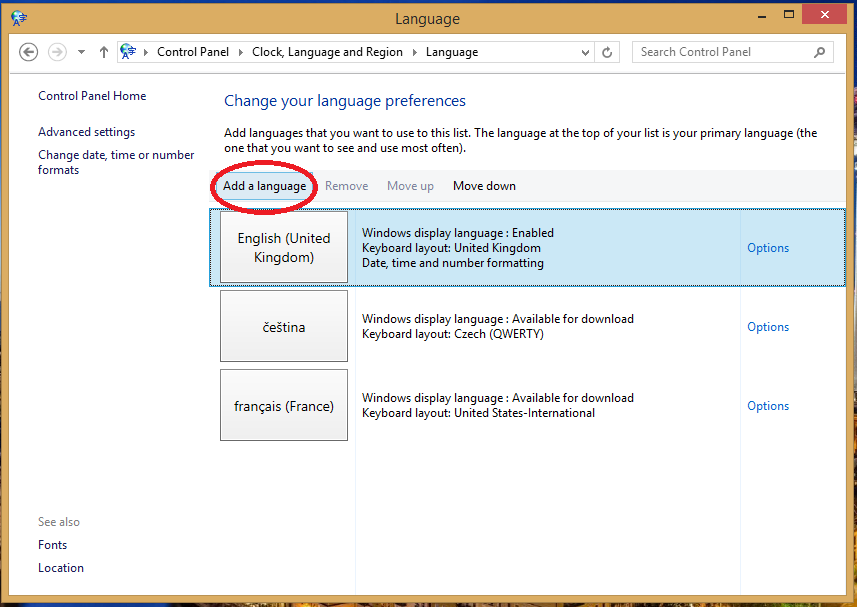The width and height of the screenshot is (857, 607).
Task: Expand the recent locations chevron beside Back button
Action: tap(80, 51)
